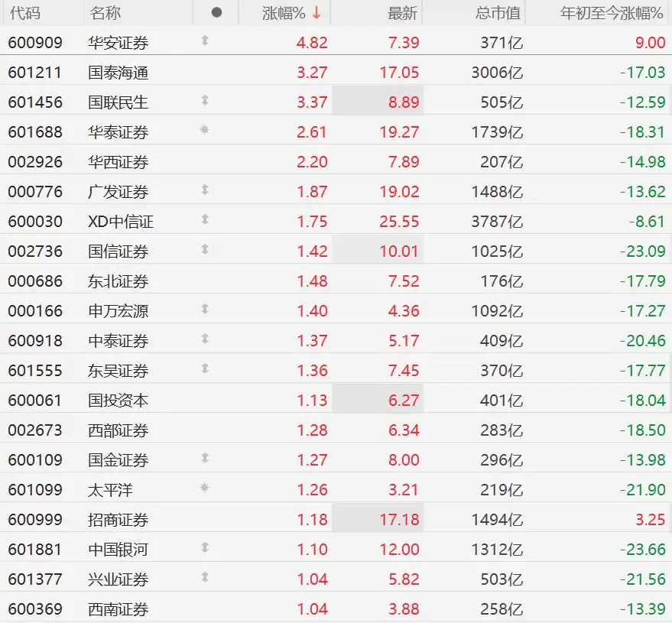The image size is (672, 623).
Task: Click latest price 25.55
Action: (399, 222)
